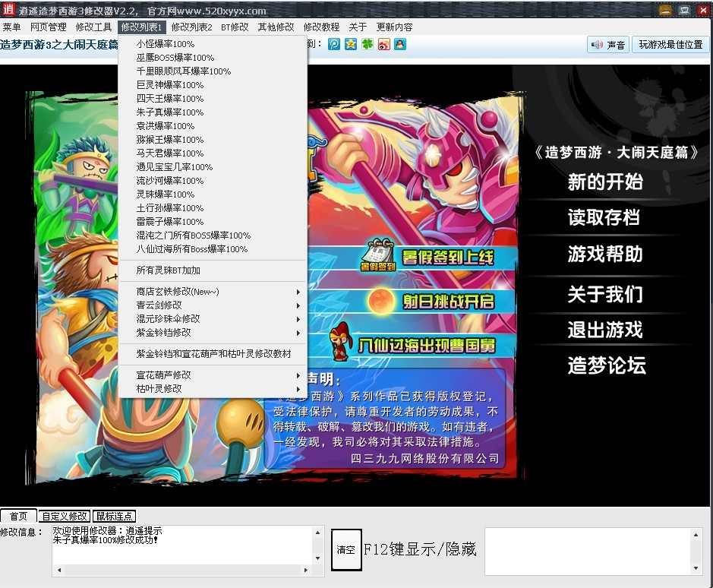
Task: Open the 修改教程 menu
Action: tap(321, 27)
